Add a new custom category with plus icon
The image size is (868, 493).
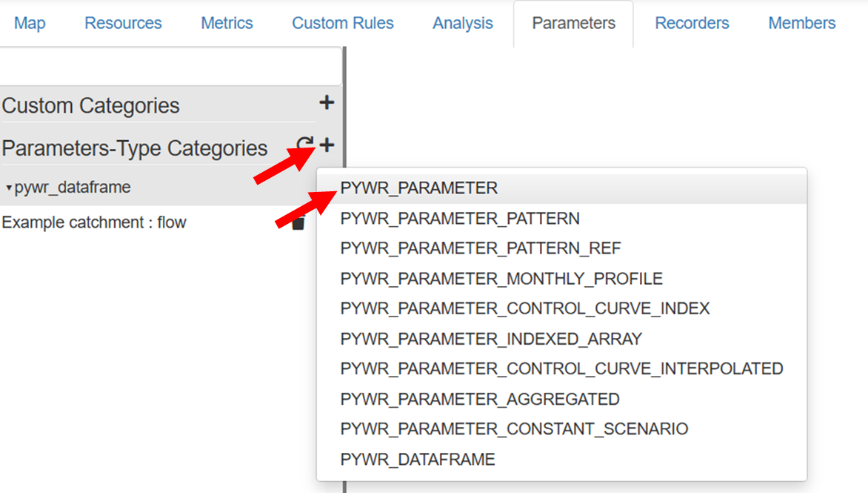pyautogui.click(x=327, y=103)
